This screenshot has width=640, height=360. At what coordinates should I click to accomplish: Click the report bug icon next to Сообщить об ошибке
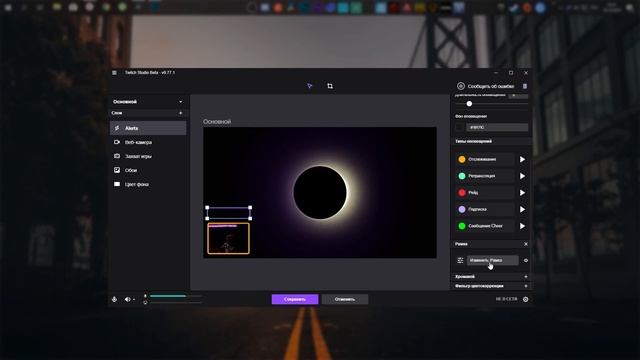461,86
